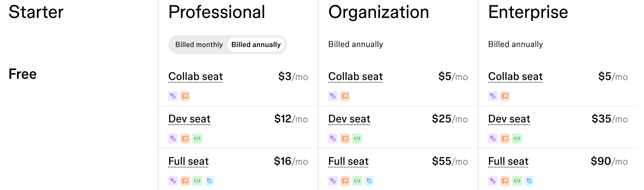Click the green code icon under Enterprise Full seat
This screenshot has width=644, height=190.
click(x=517, y=181)
